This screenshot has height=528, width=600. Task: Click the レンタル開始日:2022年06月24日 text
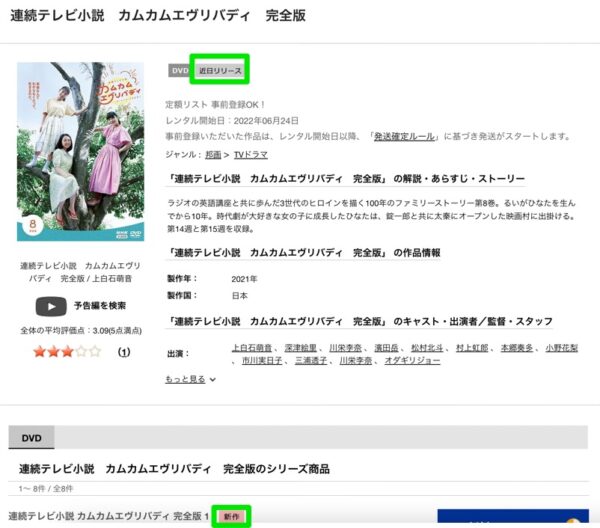[232, 121]
